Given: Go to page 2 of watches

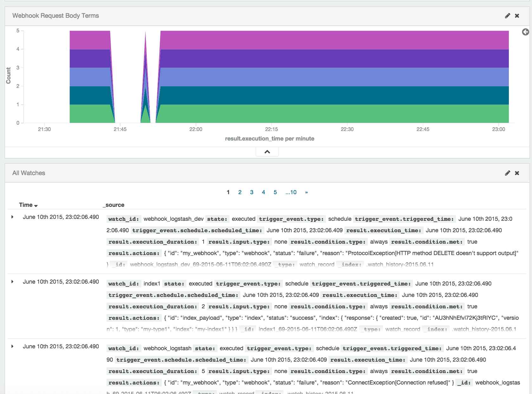Looking at the screenshot, I should 240,192.
